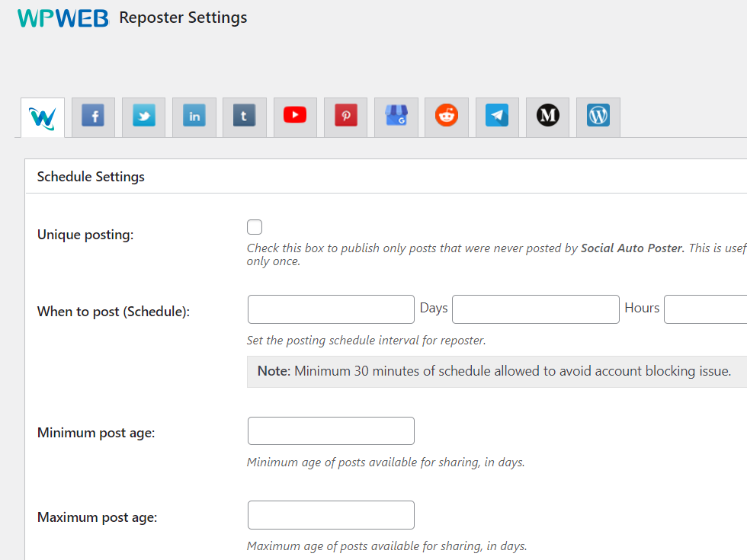This screenshot has width=747, height=560.
Task: Open the Tumblr settings tab
Action: pos(245,117)
